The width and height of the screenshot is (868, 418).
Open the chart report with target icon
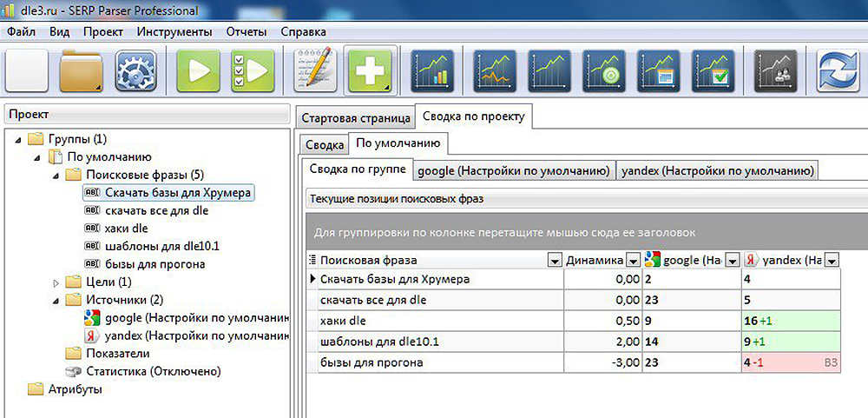click(x=604, y=70)
